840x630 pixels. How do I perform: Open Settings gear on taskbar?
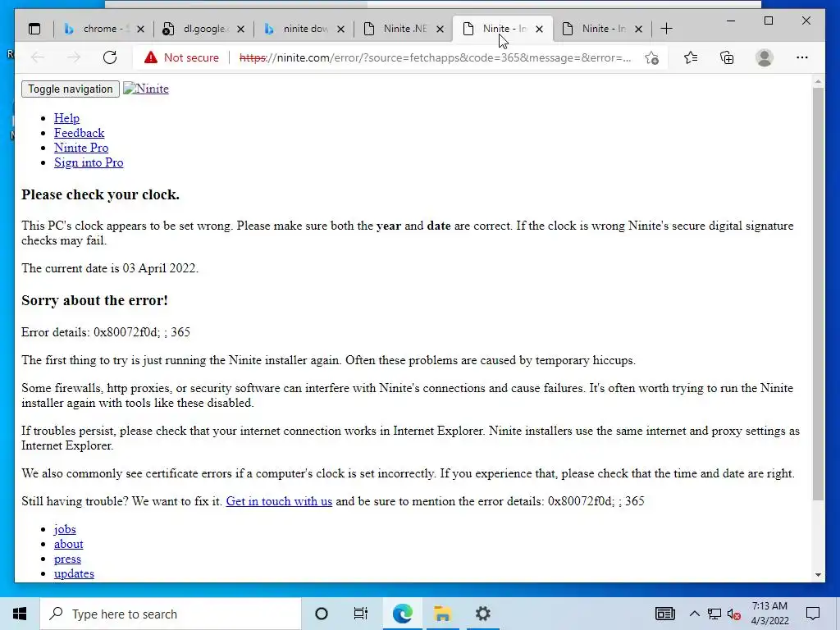coord(482,614)
